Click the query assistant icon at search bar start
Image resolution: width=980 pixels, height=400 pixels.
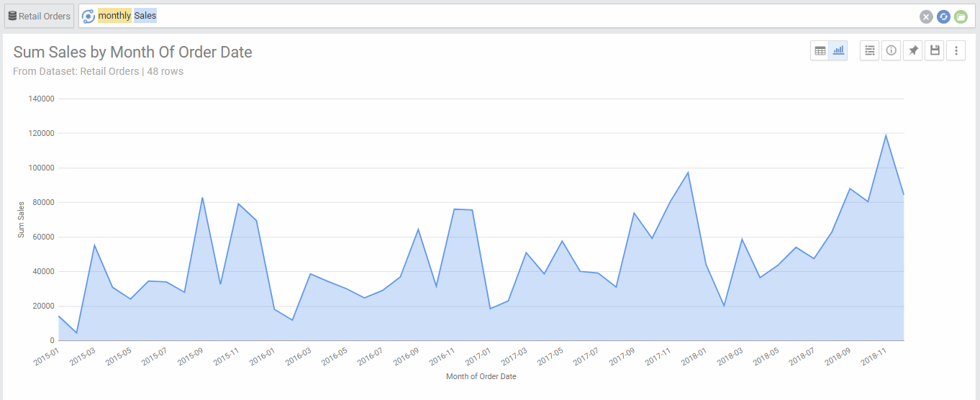pyautogui.click(x=89, y=17)
